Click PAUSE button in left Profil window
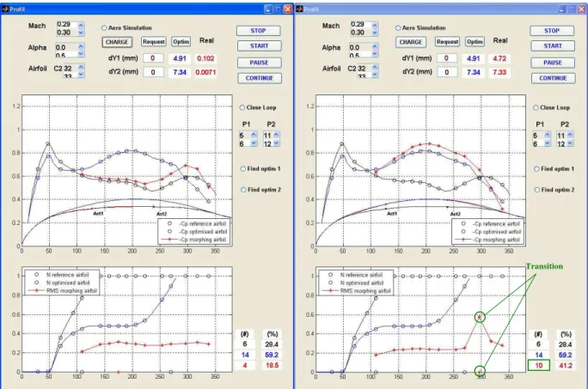The height and width of the screenshot is (389, 588). 259,63
